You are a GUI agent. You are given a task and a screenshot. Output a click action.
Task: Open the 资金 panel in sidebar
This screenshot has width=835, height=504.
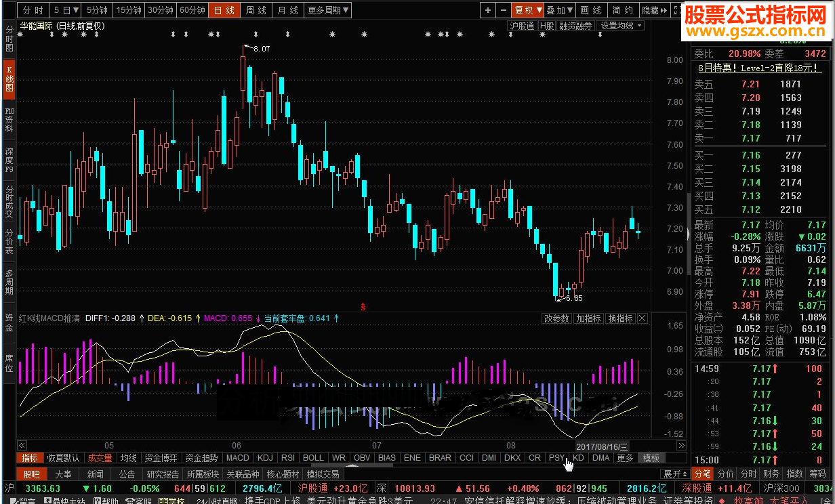pyautogui.click(x=9, y=329)
